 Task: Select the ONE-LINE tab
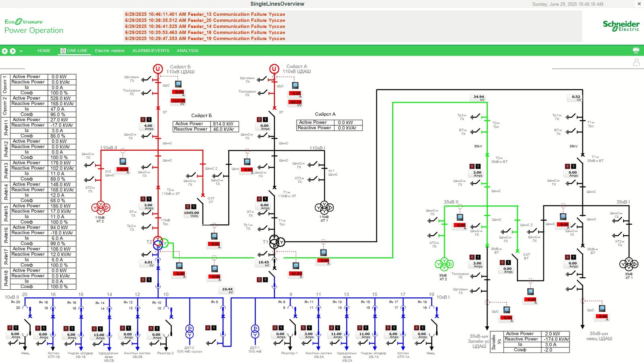pyautogui.click(x=74, y=51)
